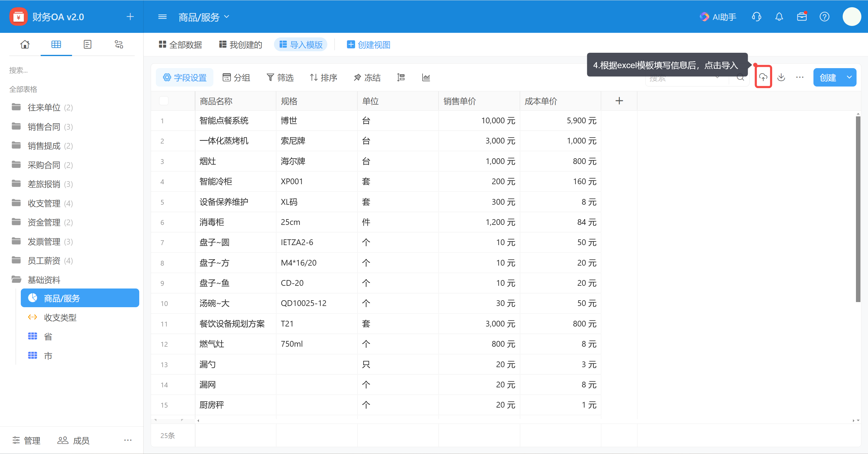Click the customer service headset icon
The image size is (868, 454).
click(x=756, y=17)
